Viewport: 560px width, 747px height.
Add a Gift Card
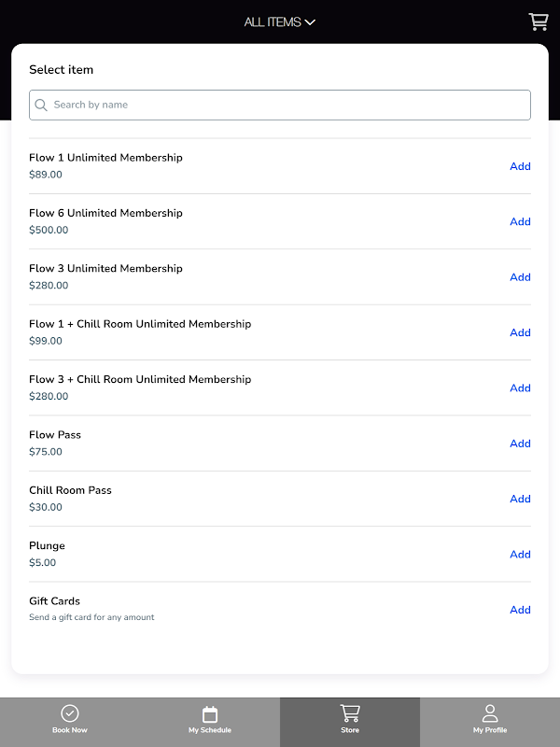pos(520,610)
